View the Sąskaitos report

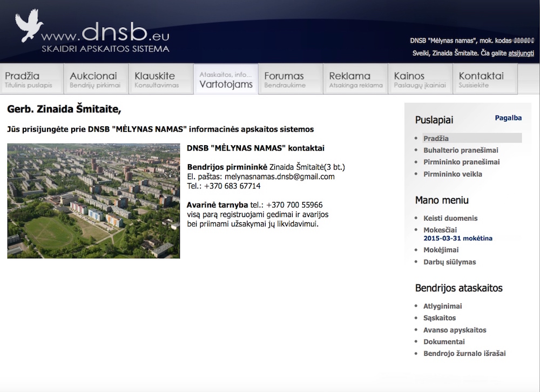[x=440, y=318]
